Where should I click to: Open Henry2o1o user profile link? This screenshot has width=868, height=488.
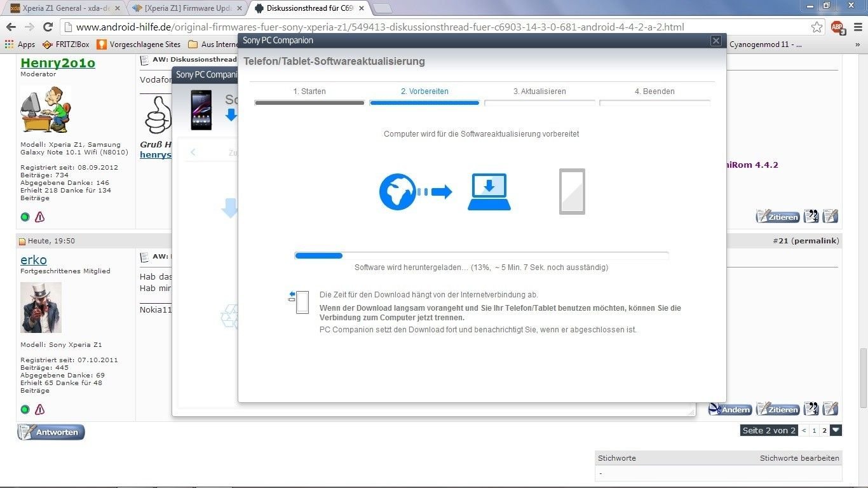tap(58, 62)
